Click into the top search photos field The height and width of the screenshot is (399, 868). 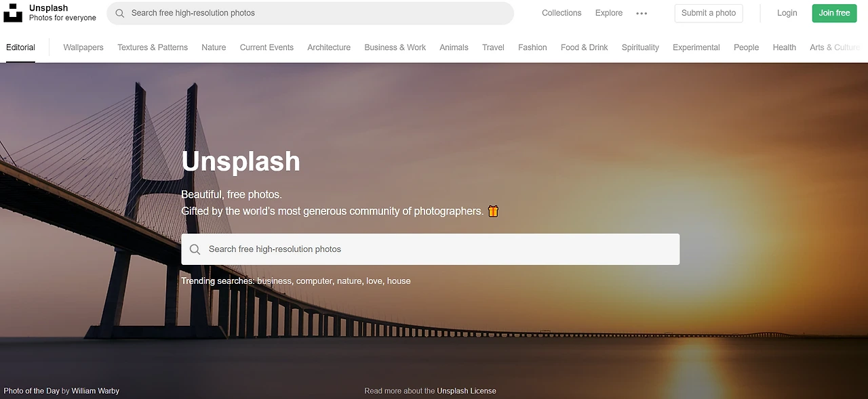click(310, 13)
